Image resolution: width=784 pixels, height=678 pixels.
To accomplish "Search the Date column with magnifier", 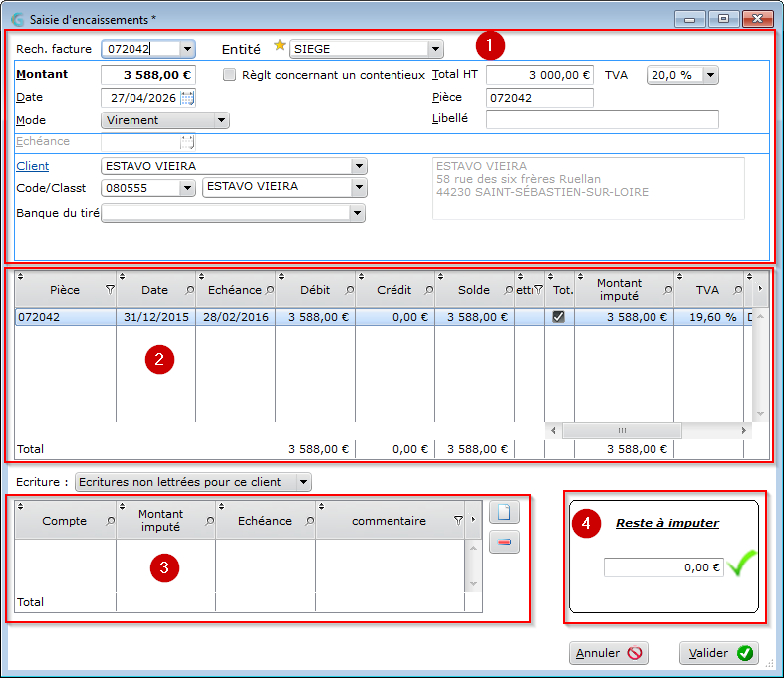I will pos(189,290).
